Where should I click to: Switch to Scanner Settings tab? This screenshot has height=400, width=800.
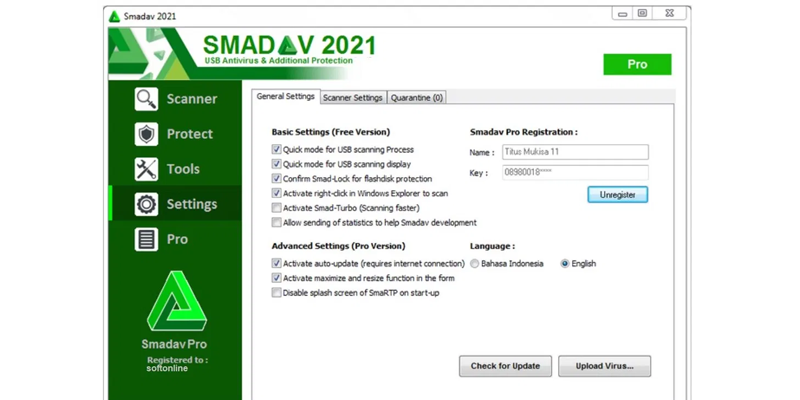point(353,97)
